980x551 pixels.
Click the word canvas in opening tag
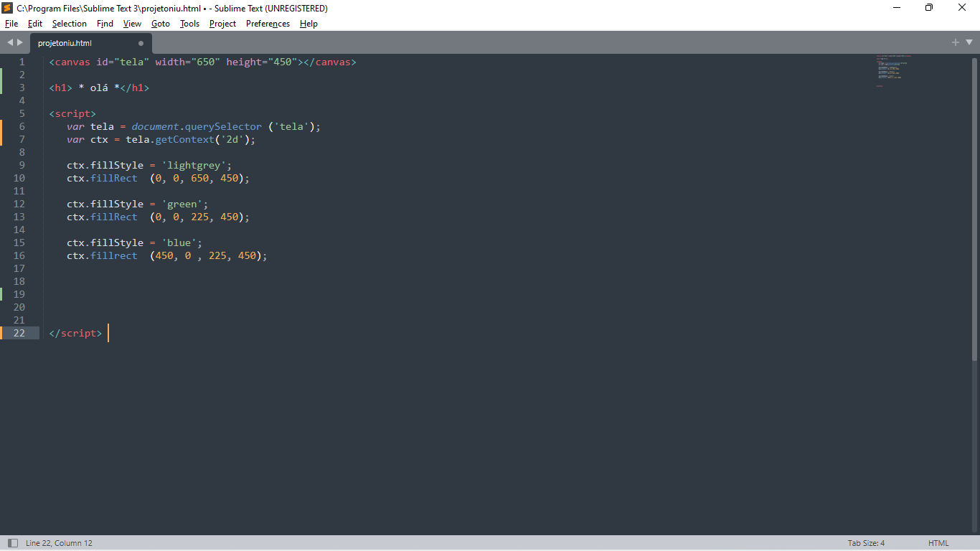click(x=72, y=62)
